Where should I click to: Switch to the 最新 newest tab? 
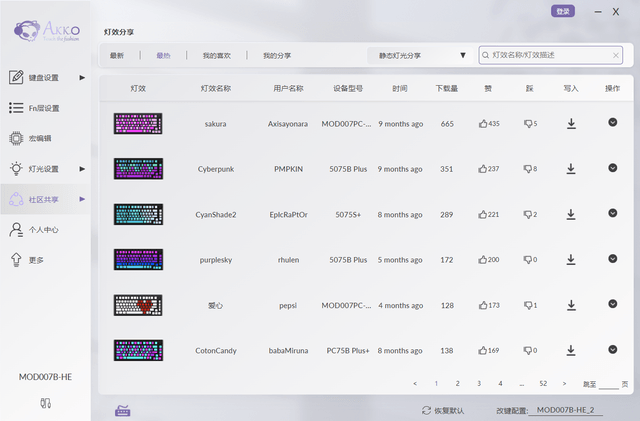pyautogui.click(x=117, y=56)
